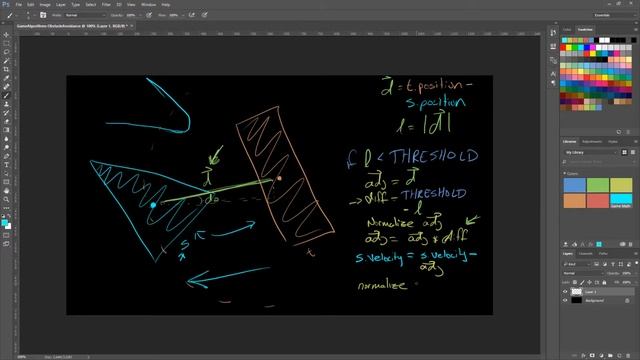This screenshot has height=360, width=640.
Task: Toggle lock transparent pixels in Layers
Action: click(x=575, y=282)
